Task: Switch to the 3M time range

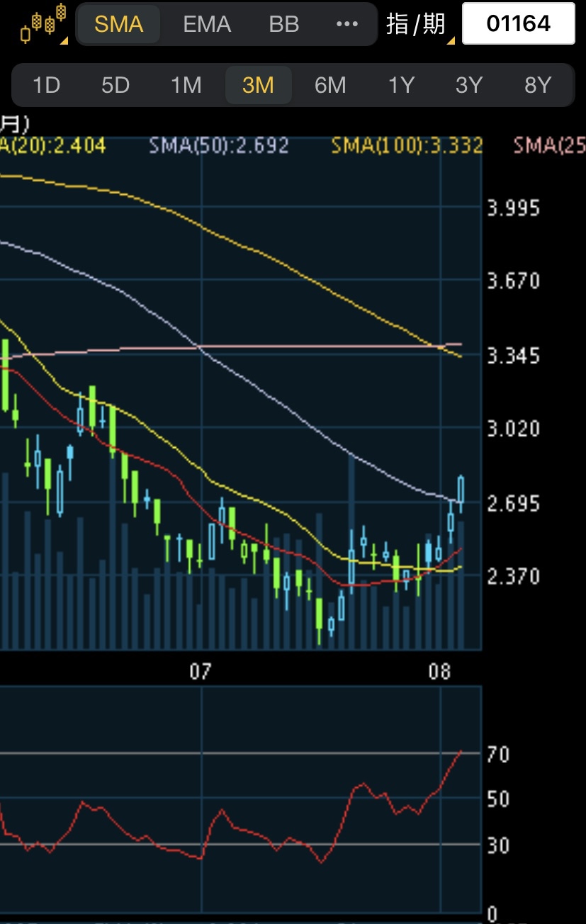Action: (x=258, y=86)
